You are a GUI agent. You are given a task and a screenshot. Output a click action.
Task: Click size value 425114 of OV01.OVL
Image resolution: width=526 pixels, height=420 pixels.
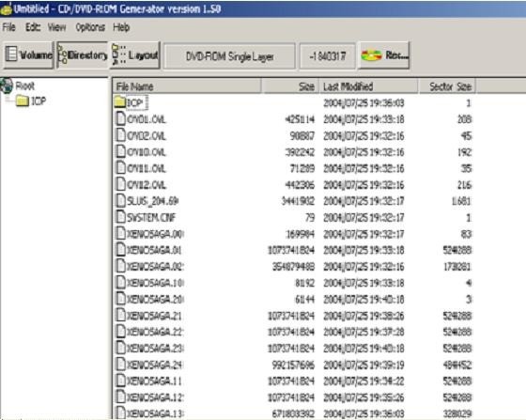tap(300, 119)
